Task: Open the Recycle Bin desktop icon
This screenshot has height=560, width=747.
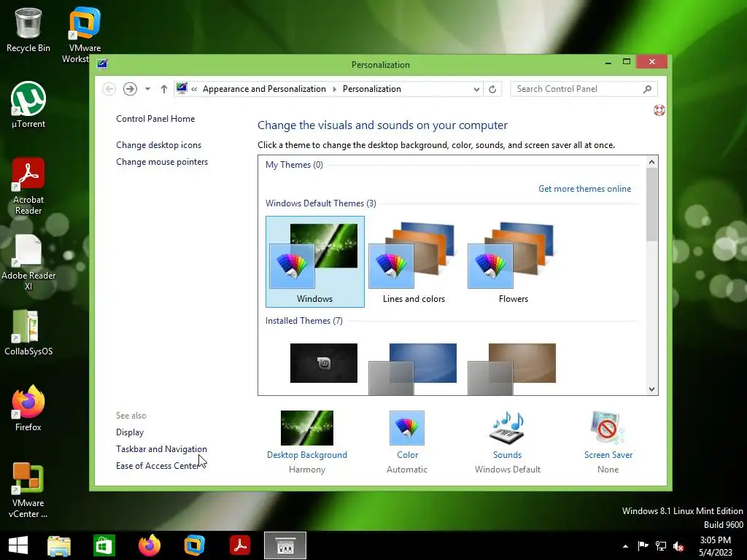Action: coord(28,29)
